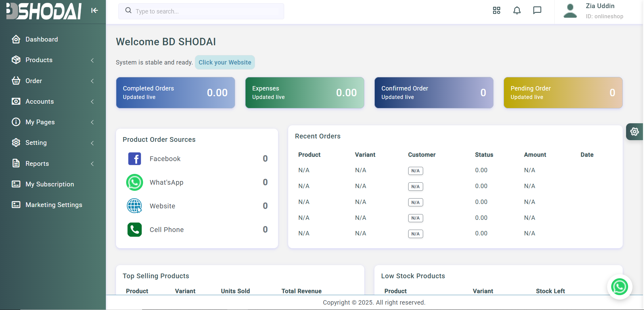Click the BD SHODAI logo

click(44, 11)
